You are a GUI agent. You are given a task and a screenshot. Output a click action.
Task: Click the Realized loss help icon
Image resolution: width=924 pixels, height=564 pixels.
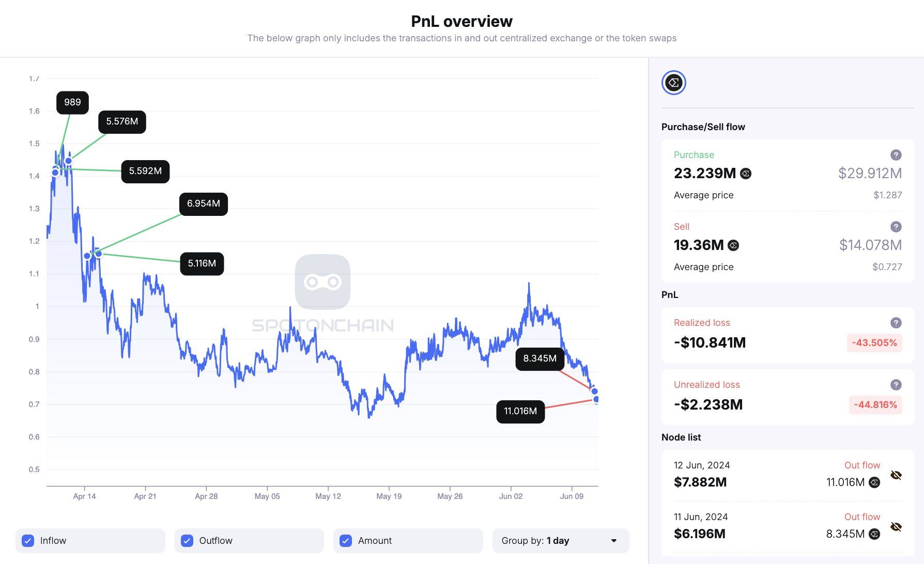click(x=896, y=323)
